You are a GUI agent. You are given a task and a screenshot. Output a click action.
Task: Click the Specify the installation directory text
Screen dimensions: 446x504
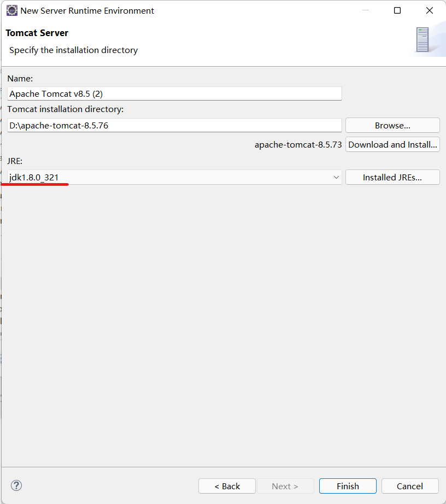tap(74, 50)
